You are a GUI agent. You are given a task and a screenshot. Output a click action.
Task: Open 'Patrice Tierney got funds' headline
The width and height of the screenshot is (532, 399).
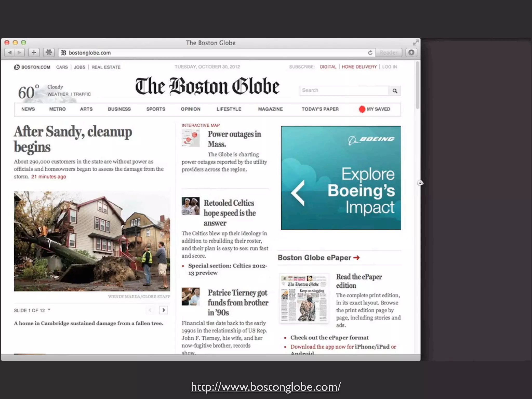(238, 303)
